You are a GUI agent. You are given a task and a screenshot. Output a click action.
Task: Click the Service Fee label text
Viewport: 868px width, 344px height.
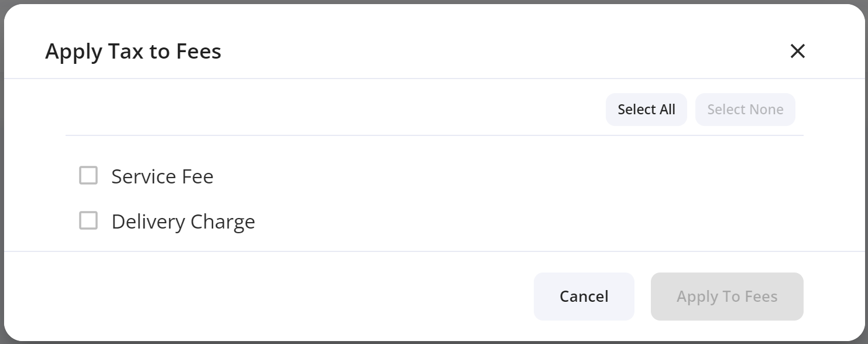(x=162, y=176)
